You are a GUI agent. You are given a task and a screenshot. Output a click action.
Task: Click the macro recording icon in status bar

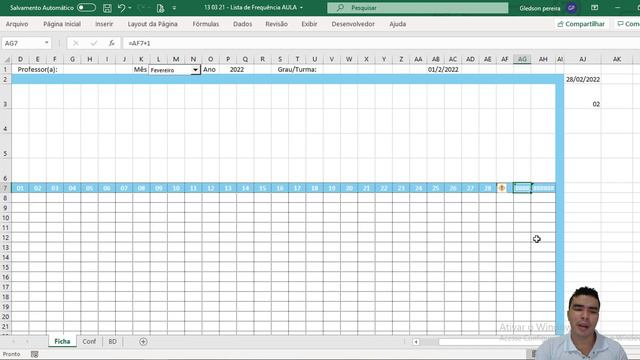(35, 354)
